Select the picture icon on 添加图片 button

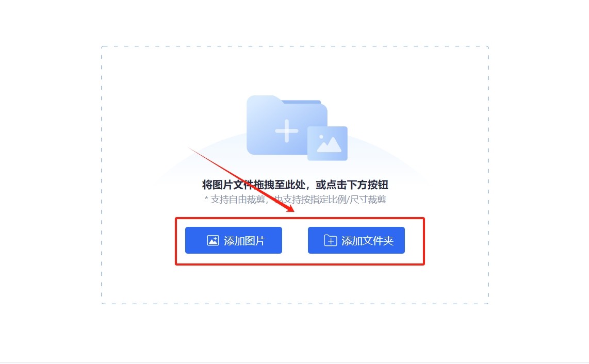point(212,240)
